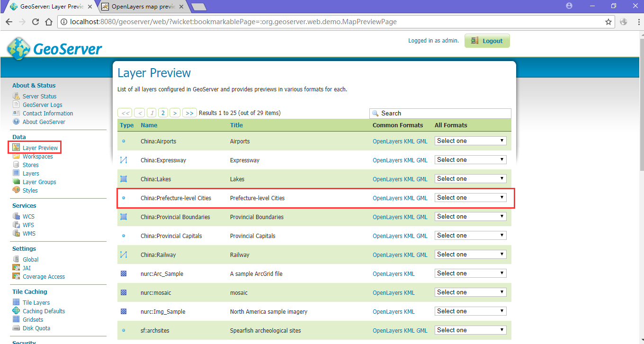Click the GeoServer logo

click(x=54, y=49)
